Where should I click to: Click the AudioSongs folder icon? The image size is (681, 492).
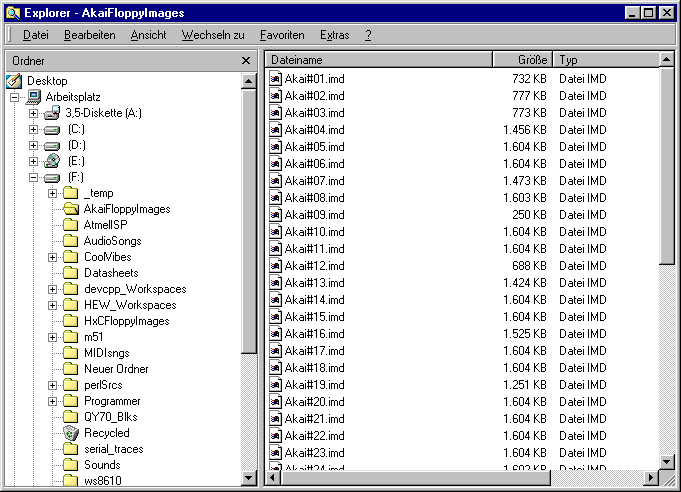(70, 241)
